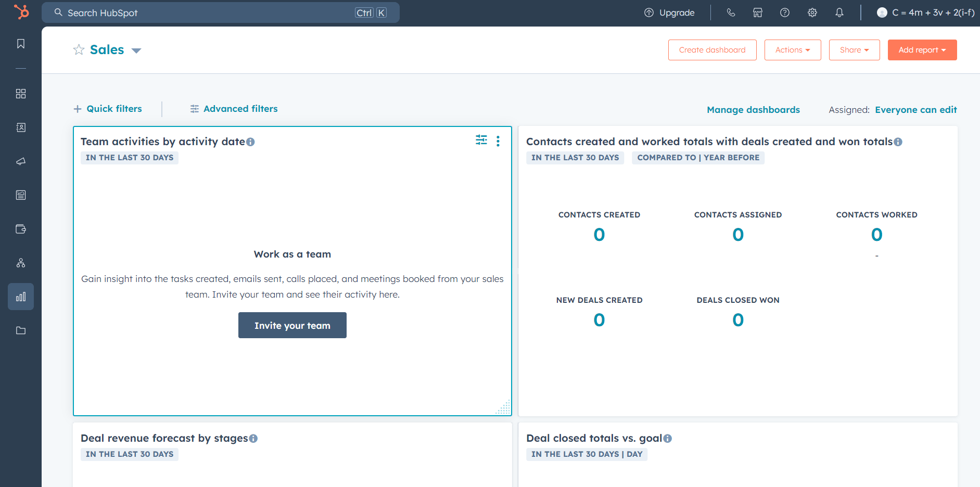Click the Upgrade link in top bar
Screen dimensions: 980x487
669,12
